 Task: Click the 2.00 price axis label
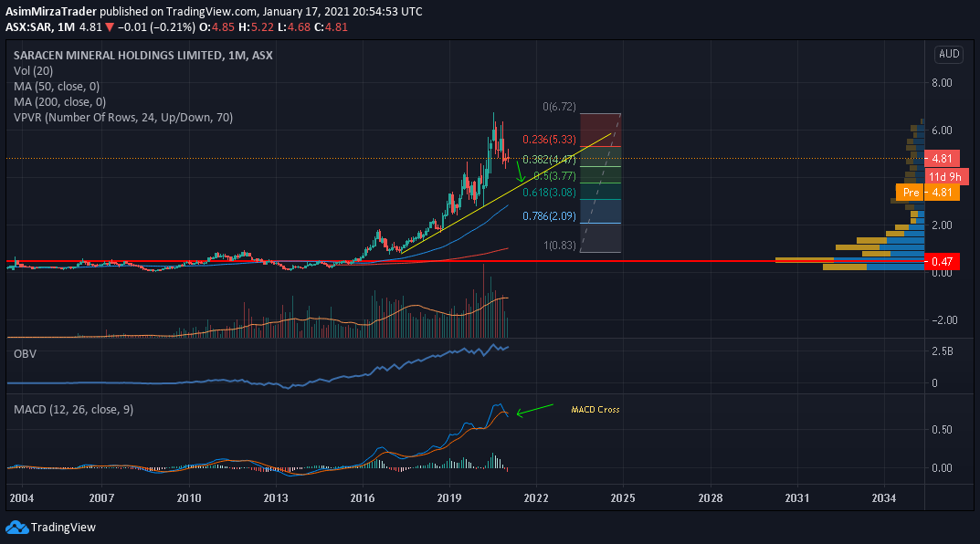pos(942,225)
